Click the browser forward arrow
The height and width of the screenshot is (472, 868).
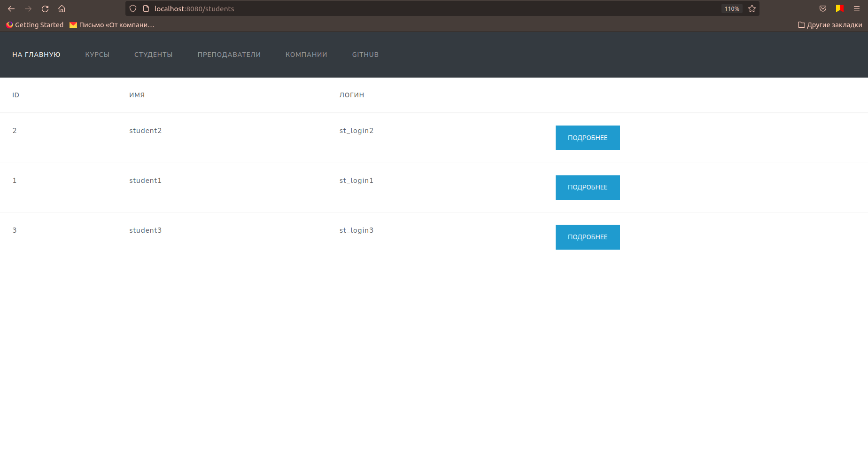[28, 9]
